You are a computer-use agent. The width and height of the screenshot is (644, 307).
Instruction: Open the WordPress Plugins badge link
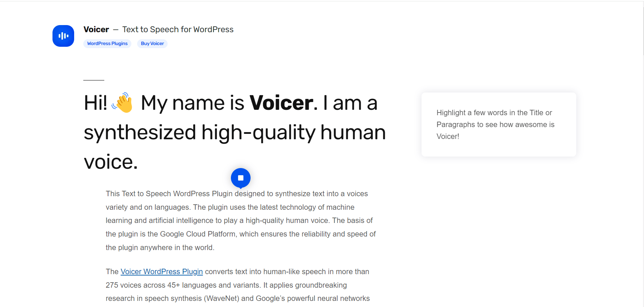point(107,43)
